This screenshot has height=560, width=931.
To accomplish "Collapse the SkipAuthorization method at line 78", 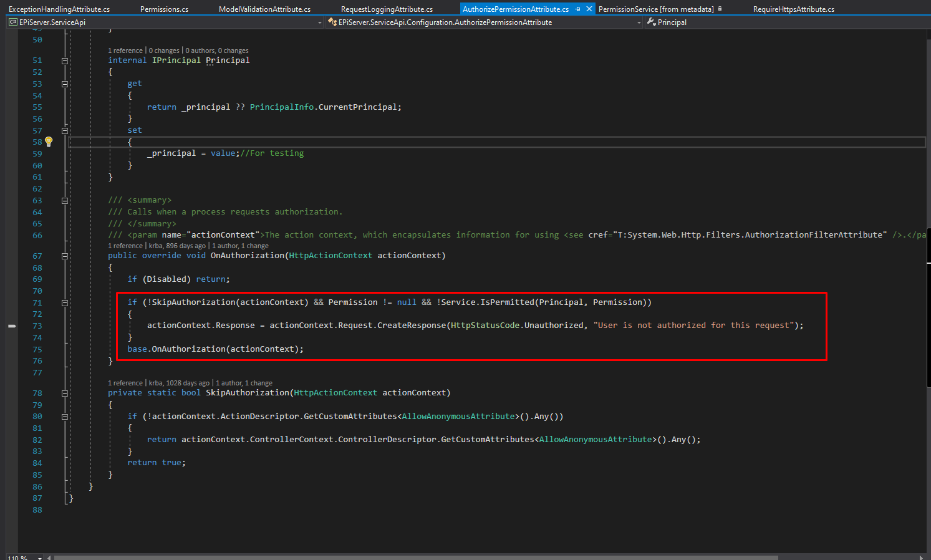I will (x=65, y=393).
